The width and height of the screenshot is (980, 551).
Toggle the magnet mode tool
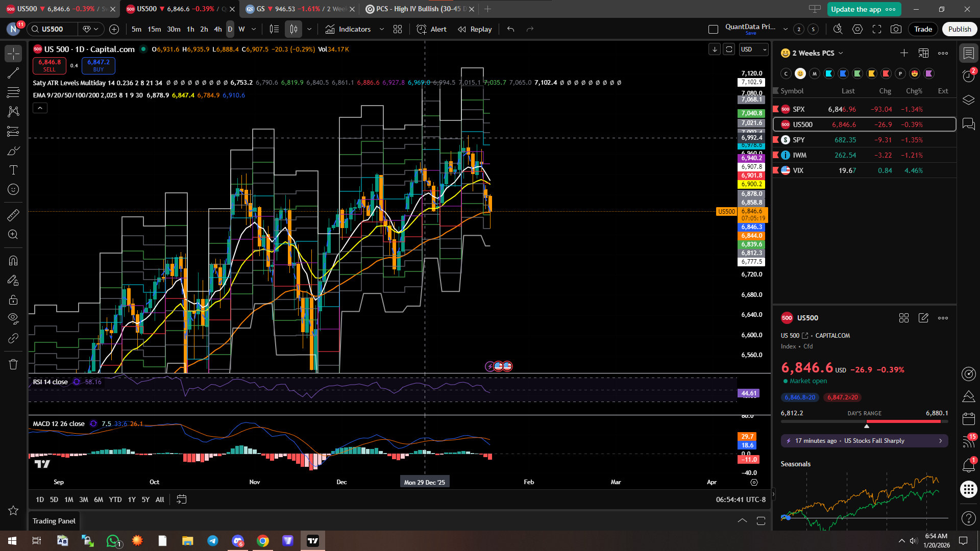pyautogui.click(x=13, y=261)
